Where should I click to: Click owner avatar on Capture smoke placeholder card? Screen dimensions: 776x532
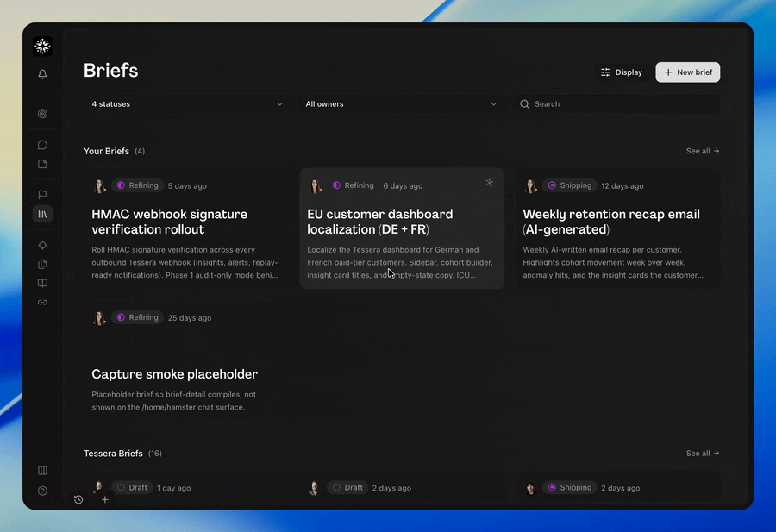point(99,318)
